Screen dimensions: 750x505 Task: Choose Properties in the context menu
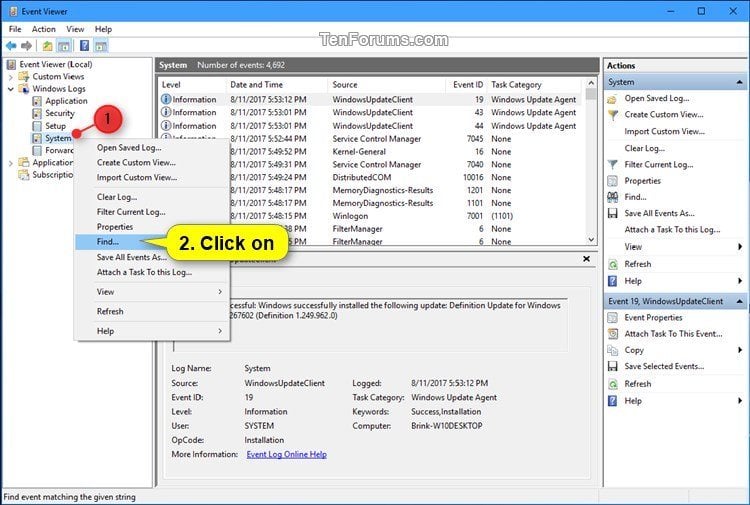tap(152, 227)
